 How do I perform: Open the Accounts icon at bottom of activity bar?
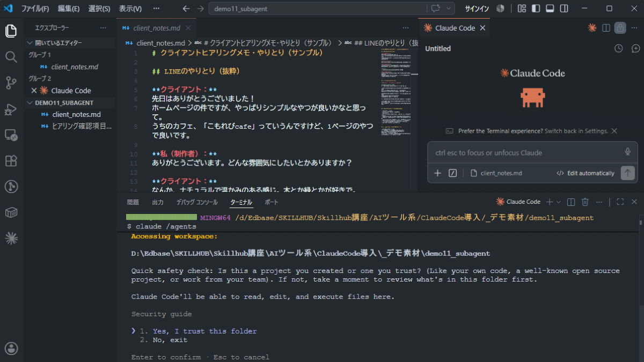(x=11, y=348)
